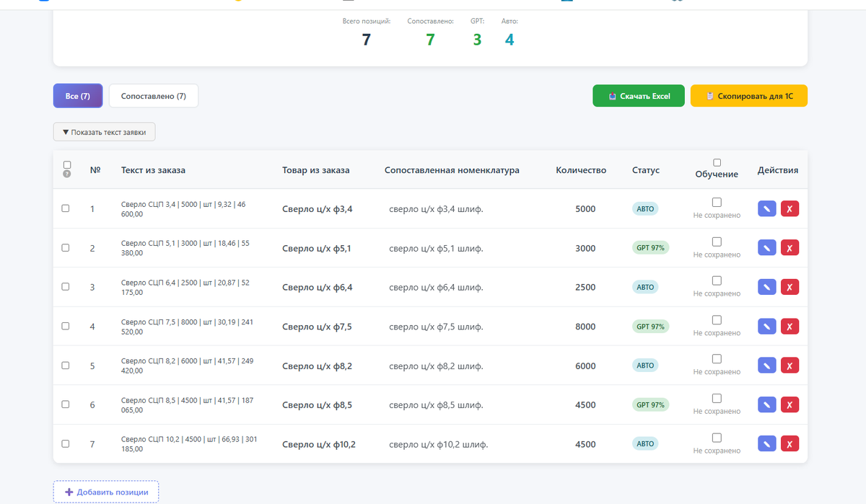Image resolution: width=866 pixels, height=504 pixels.
Task: Toggle the Обучение header checkbox
Action: click(717, 162)
